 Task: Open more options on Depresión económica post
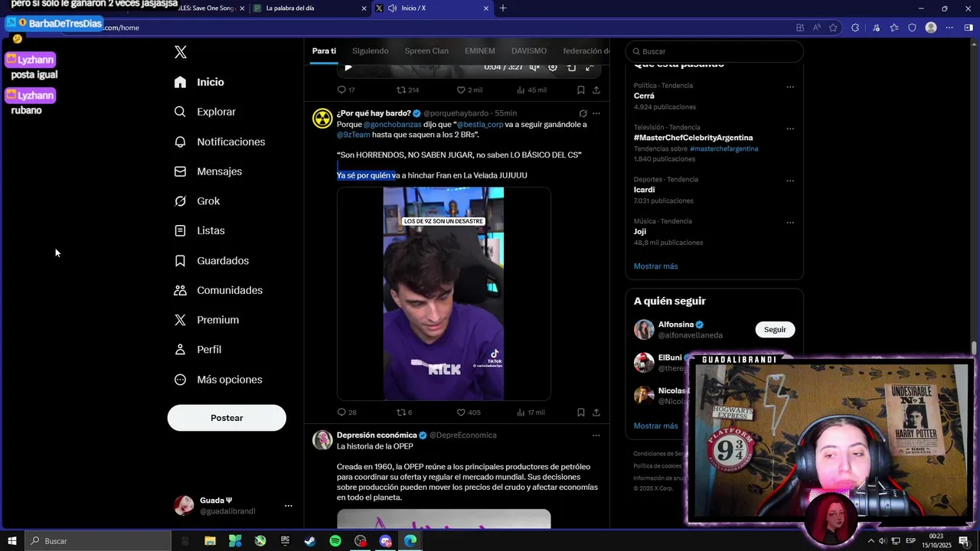coord(596,435)
